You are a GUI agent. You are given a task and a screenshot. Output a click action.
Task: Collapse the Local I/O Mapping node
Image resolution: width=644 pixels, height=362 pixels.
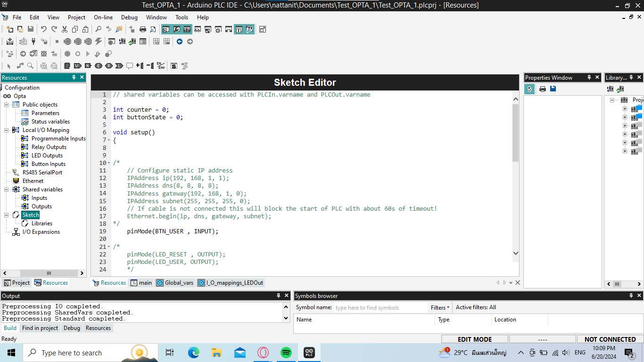(7, 130)
